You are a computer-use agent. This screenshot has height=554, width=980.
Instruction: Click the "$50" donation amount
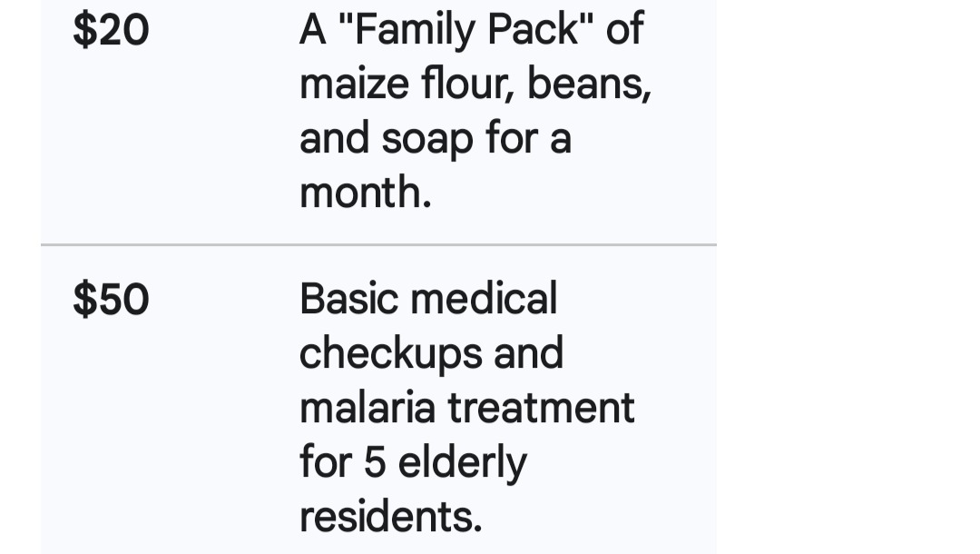[111, 300]
